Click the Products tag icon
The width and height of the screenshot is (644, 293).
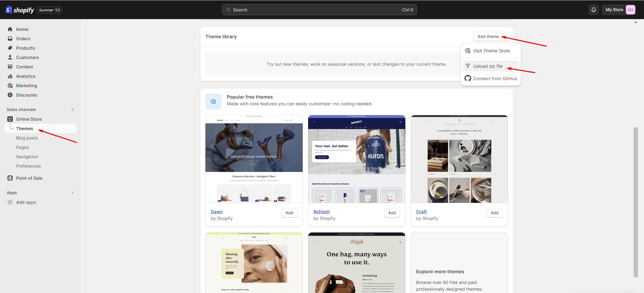point(10,48)
